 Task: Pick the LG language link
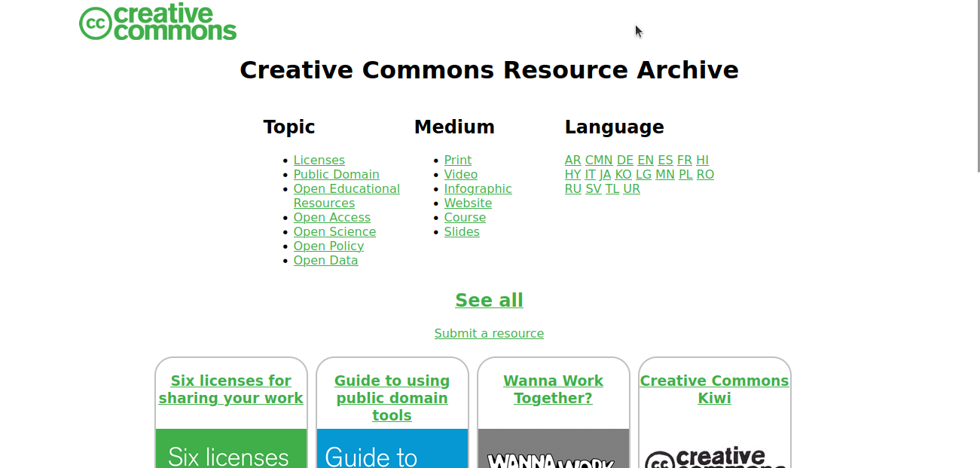coord(643,174)
